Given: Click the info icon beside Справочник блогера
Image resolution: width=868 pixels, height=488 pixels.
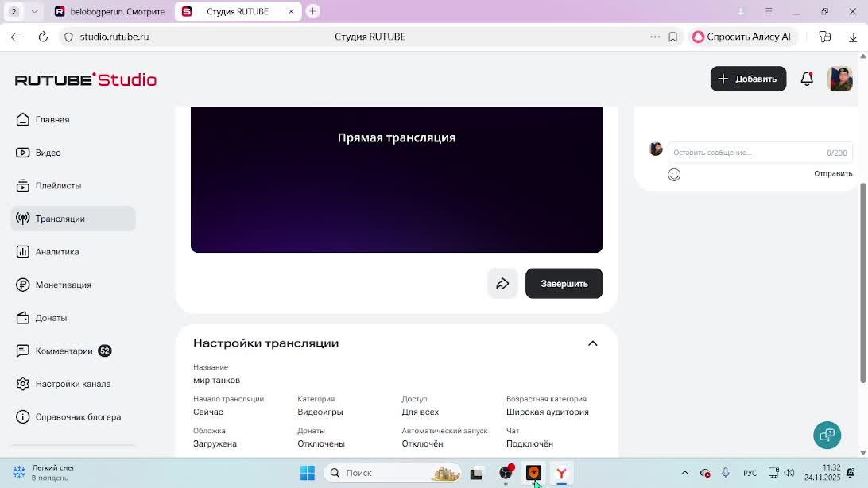Looking at the screenshot, I should point(23,417).
